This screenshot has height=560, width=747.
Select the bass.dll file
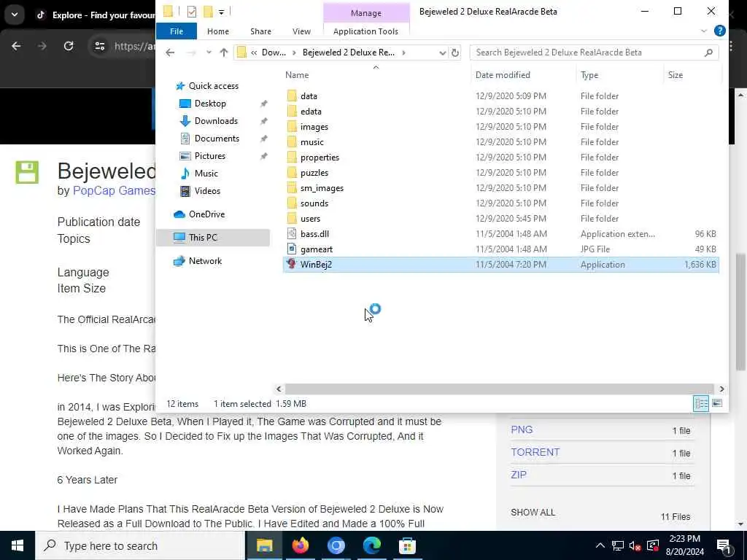[x=314, y=234]
